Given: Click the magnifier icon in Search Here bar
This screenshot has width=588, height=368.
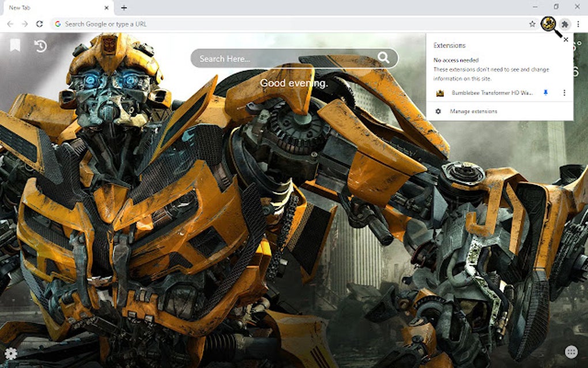Looking at the screenshot, I should (x=383, y=58).
